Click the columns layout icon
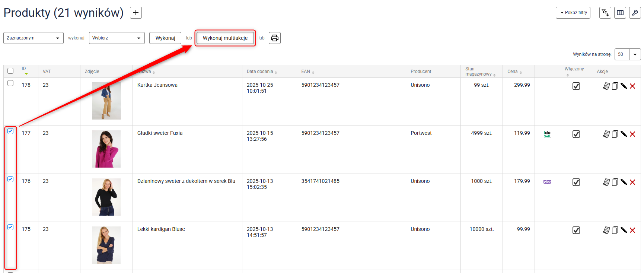The width and height of the screenshot is (644, 273). [620, 13]
